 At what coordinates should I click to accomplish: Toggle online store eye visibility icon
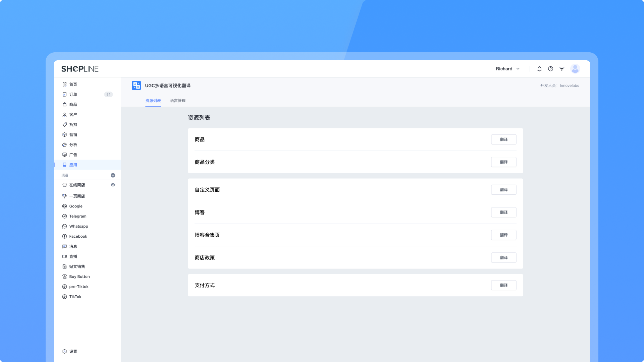[x=113, y=185]
